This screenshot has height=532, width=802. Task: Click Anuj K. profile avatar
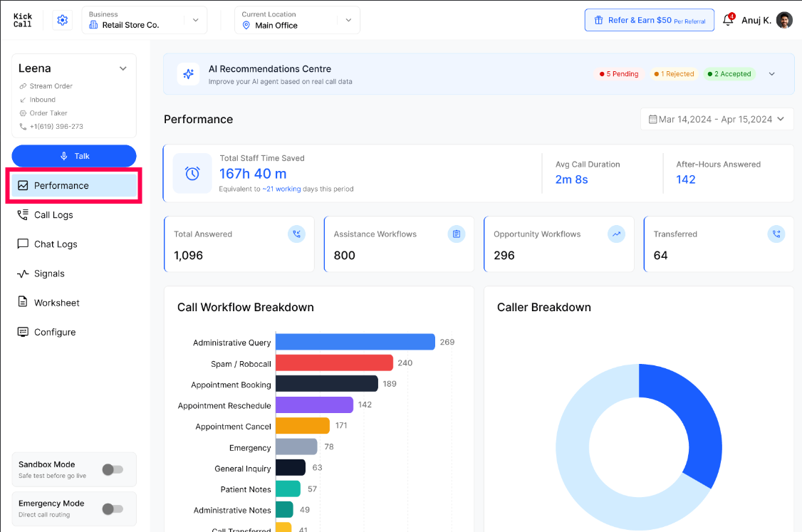(784, 20)
